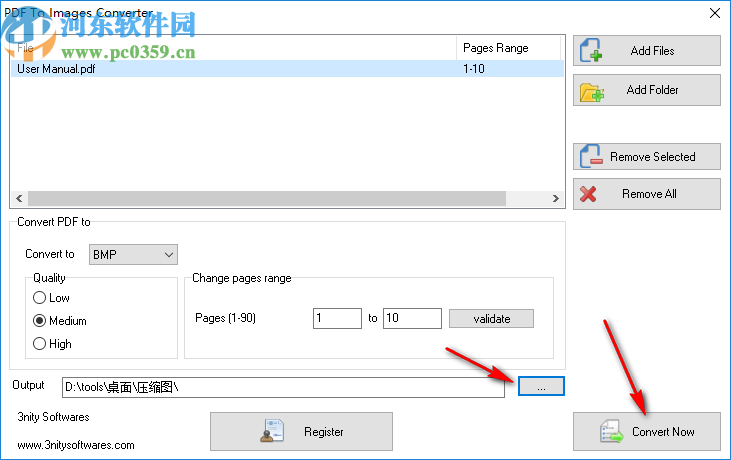Viewport: 731px width, 460px height.
Task: Click the Add Folder button label
Action: 652,90
